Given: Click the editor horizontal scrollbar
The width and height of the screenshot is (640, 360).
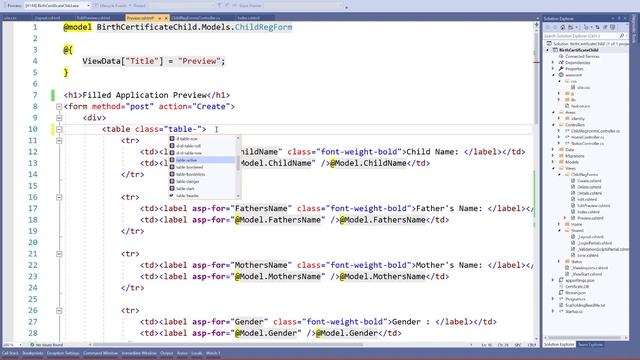Looking at the screenshot, I should point(229,345).
